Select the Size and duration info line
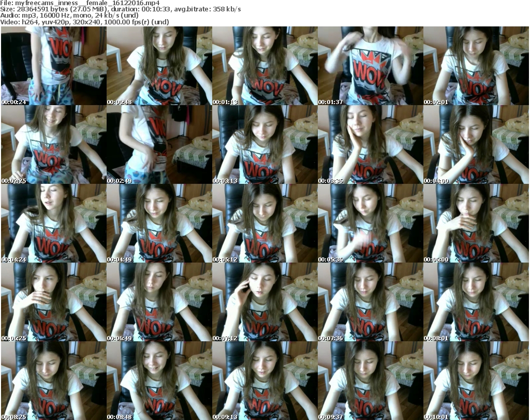The width and height of the screenshot is (530, 420). 121,9
